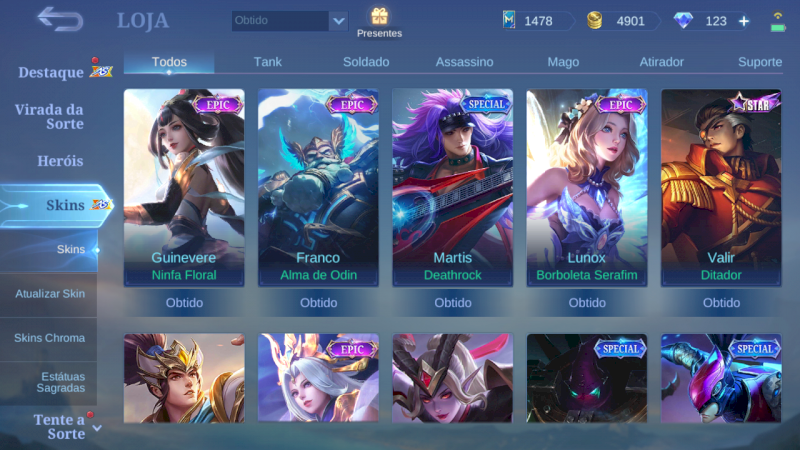
Task: Select the Atirador role tab
Action: click(x=661, y=62)
